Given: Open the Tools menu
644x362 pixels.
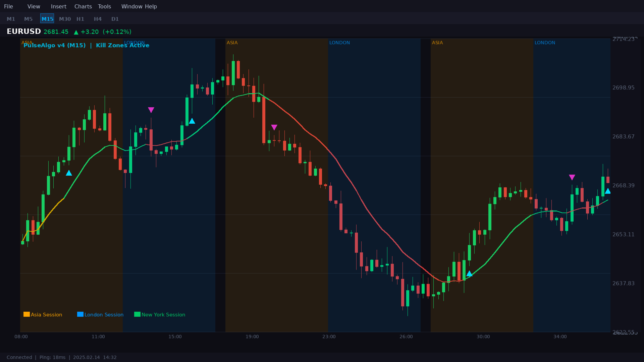Looking at the screenshot, I should pos(104,6).
